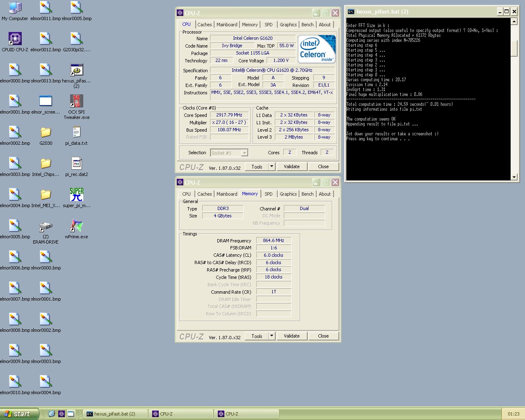Click the CPU-Z quick launch icon in taskbar
This screenshot has width=525, height=420.
click(x=61, y=414)
